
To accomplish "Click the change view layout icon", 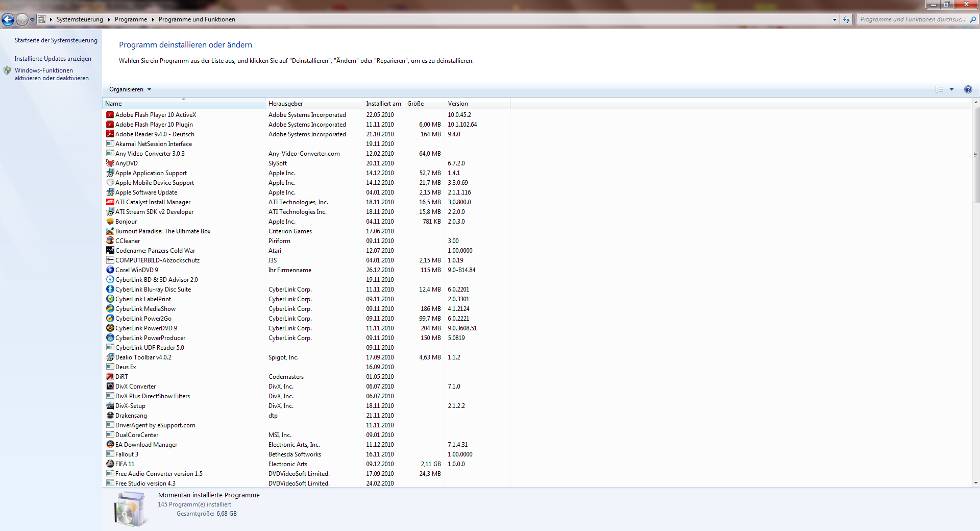I will tap(939, 89).
